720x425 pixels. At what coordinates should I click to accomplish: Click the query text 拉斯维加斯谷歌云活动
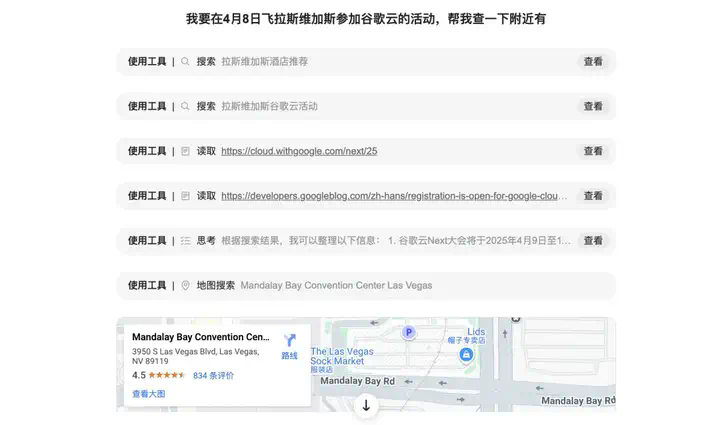269,106
